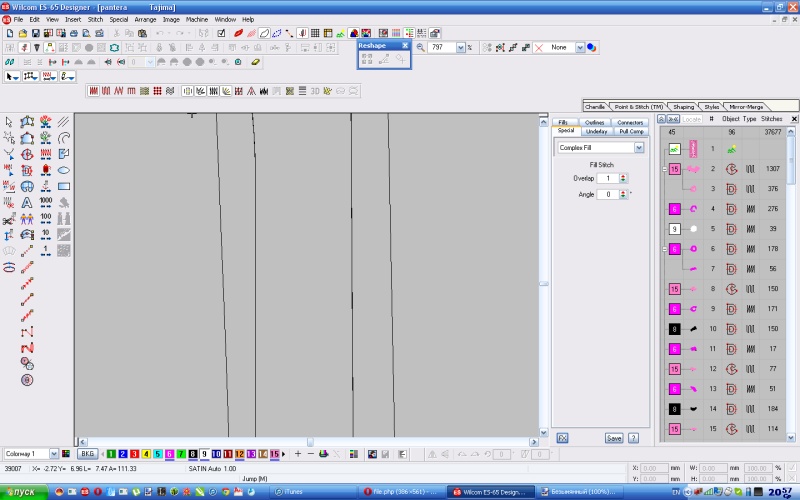Open the Colorway 1 dropdown
The width and height of the screenshot is (800, 500).
pyautogui.click(x=54, y=454)
